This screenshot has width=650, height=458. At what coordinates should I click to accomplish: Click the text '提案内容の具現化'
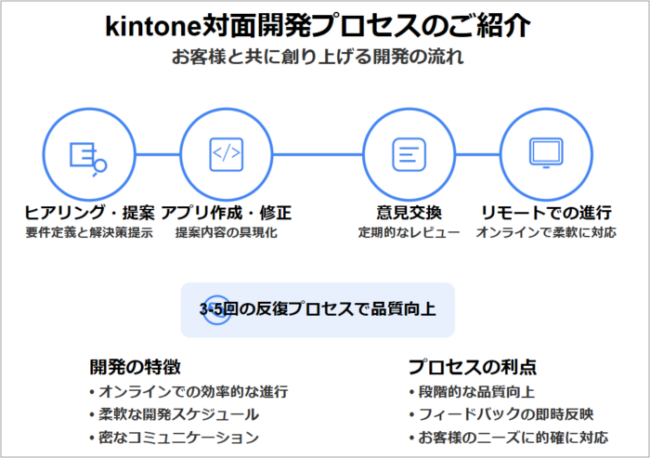[226, 233]
